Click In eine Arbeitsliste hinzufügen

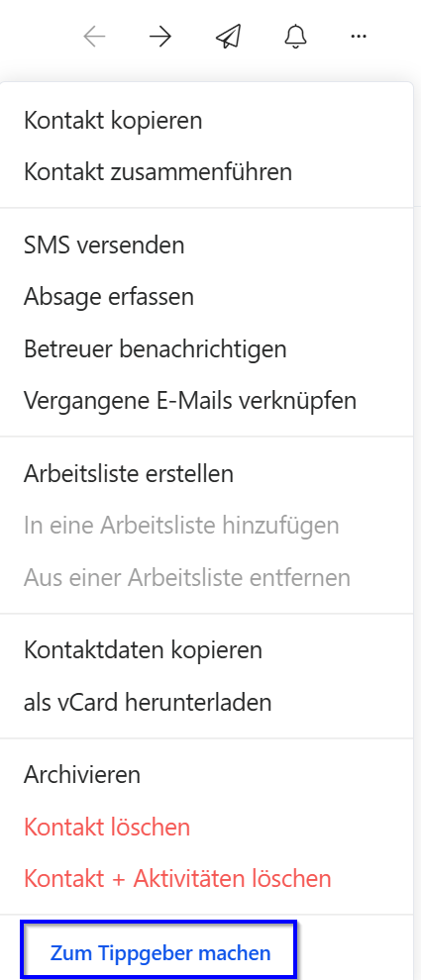click(206, 526)
